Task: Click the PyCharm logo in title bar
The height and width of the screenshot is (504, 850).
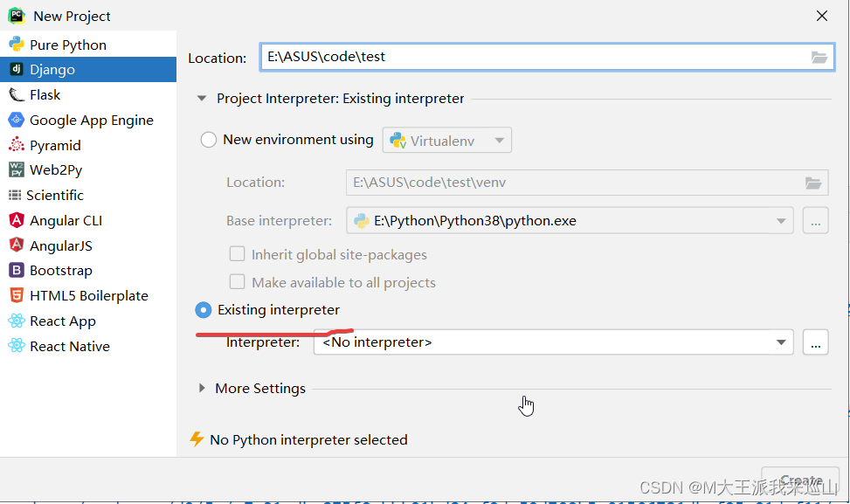Action: pos(17,16)
